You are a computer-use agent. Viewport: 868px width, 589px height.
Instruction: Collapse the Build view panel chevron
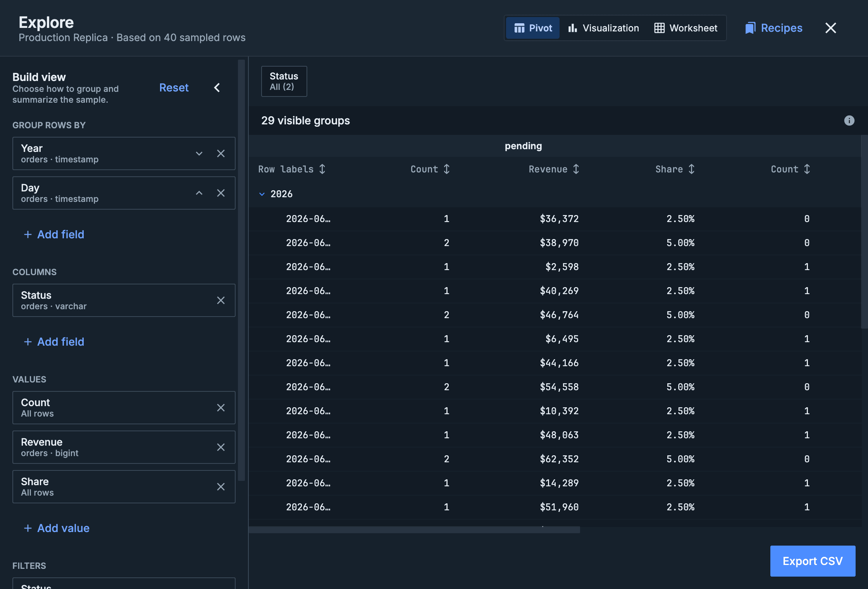click(217, 88)
